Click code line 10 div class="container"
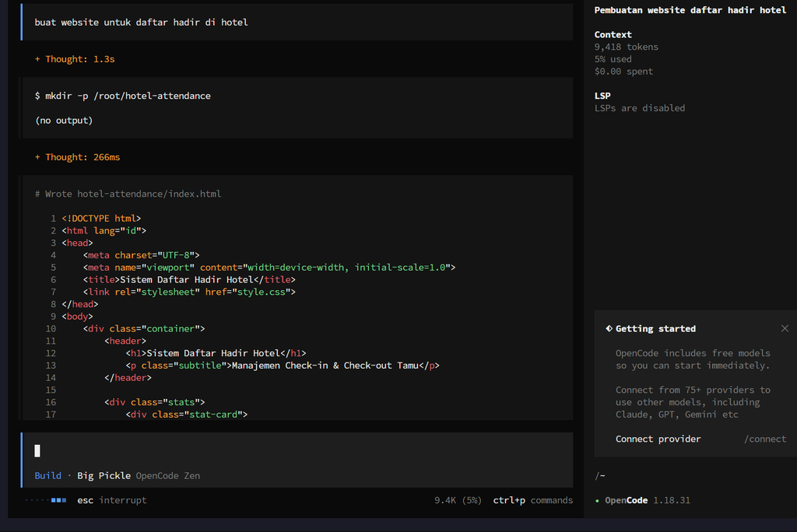This screenshot has height=532, width=797. pyautogui.click(x=144, y=328)
